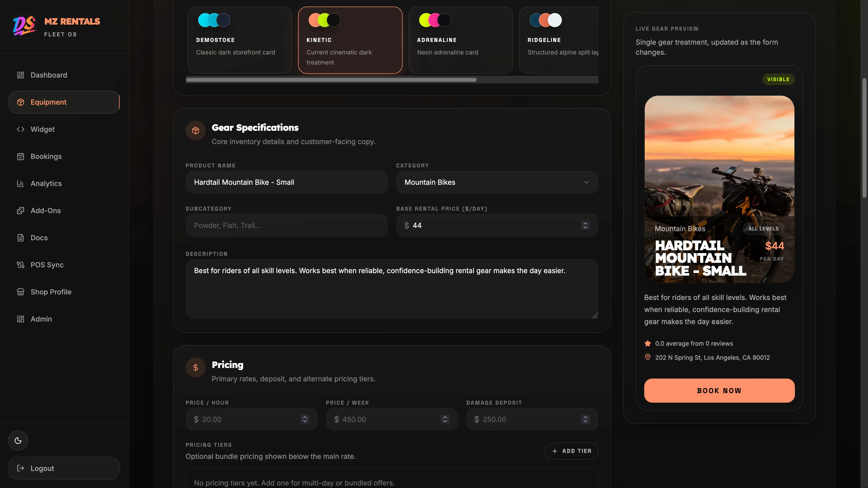
Task: Select the Widget code icon
Action: pyautogui.click(x=21, y=129)
